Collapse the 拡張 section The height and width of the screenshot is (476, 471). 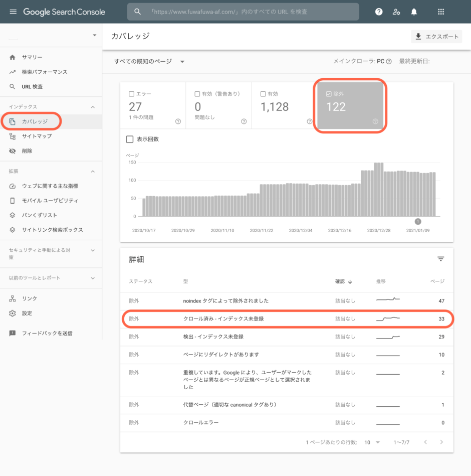93,171
